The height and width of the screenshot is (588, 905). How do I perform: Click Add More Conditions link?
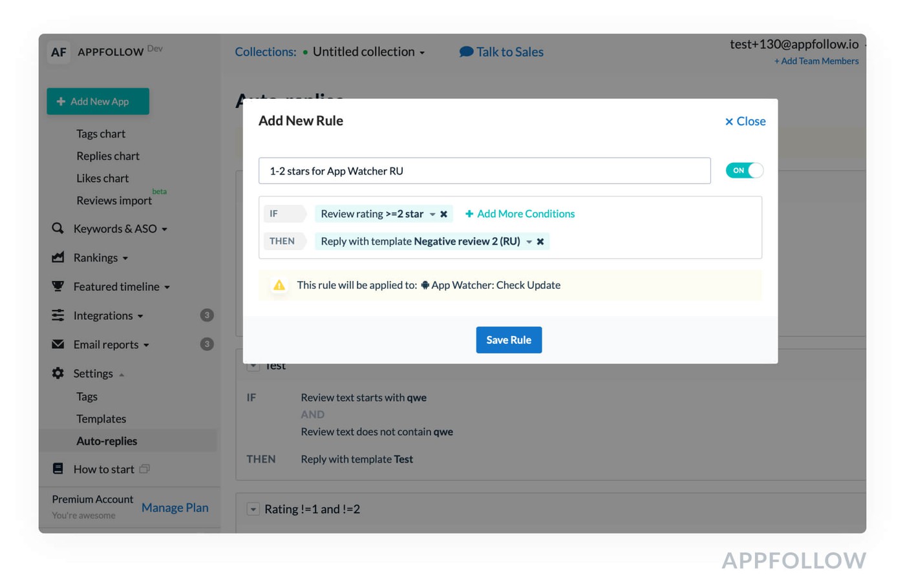tap(520, 214)
